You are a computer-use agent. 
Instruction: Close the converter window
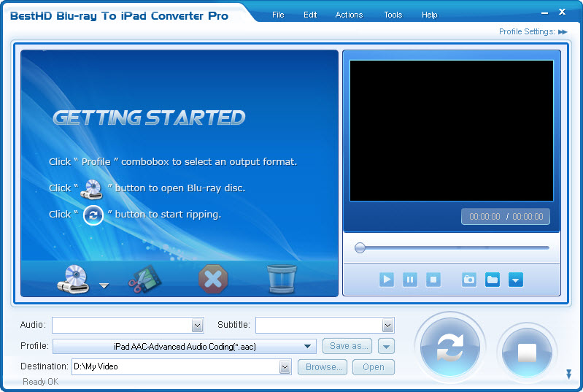click(562, 12)
